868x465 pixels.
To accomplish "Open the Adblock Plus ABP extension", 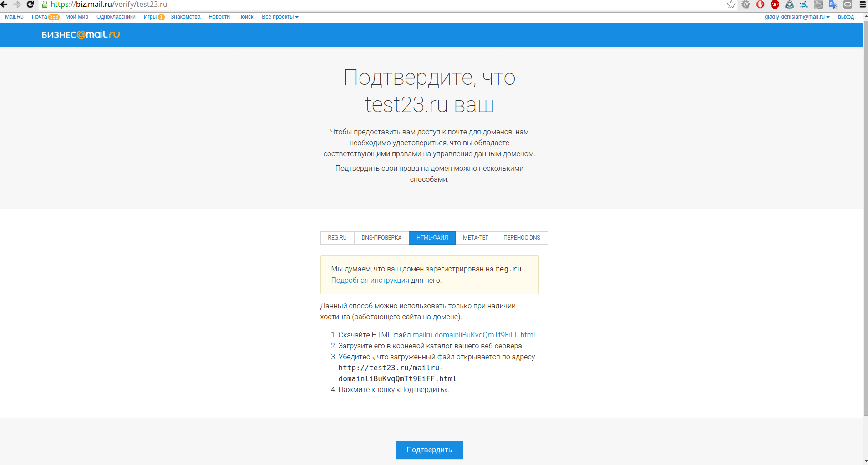I will 775,5.
